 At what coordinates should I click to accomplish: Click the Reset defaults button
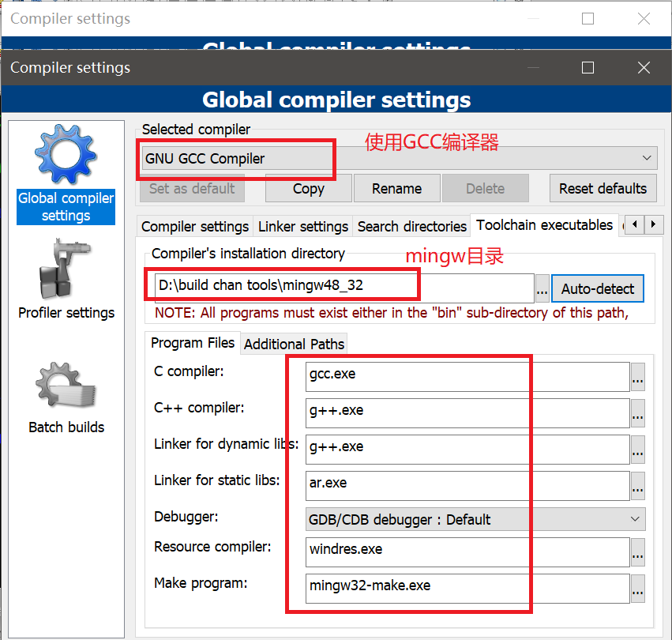(603, 189)
